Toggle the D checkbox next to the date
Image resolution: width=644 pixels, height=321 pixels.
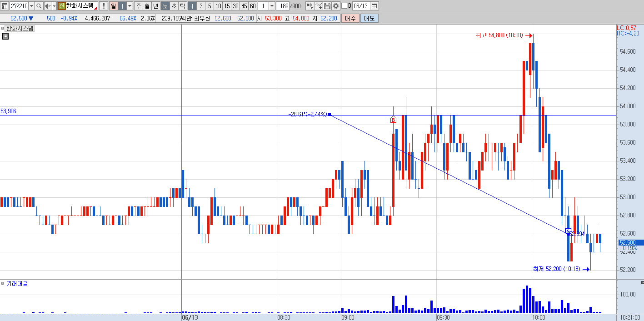(344, 6)
